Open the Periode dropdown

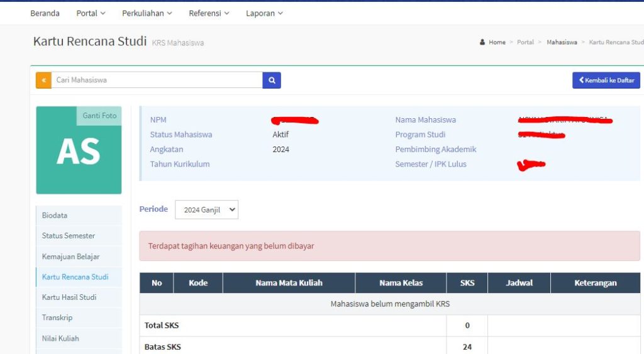(206, 210)
